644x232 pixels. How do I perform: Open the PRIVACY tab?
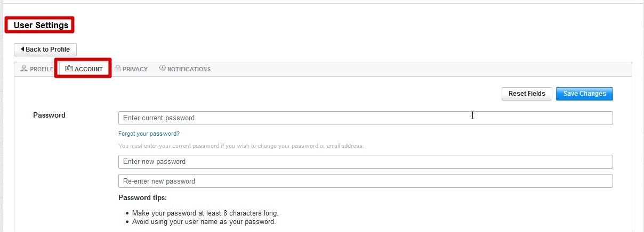[131, 69]
